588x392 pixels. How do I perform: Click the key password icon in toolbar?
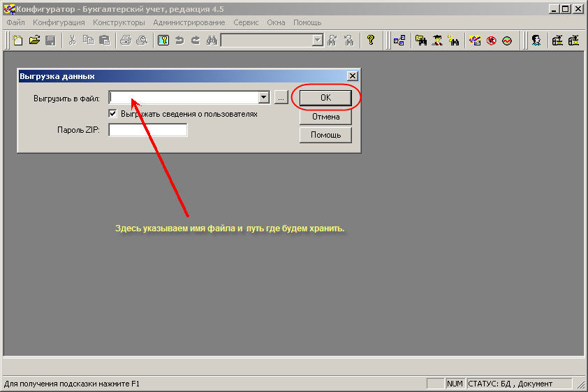tap(163, 40)
